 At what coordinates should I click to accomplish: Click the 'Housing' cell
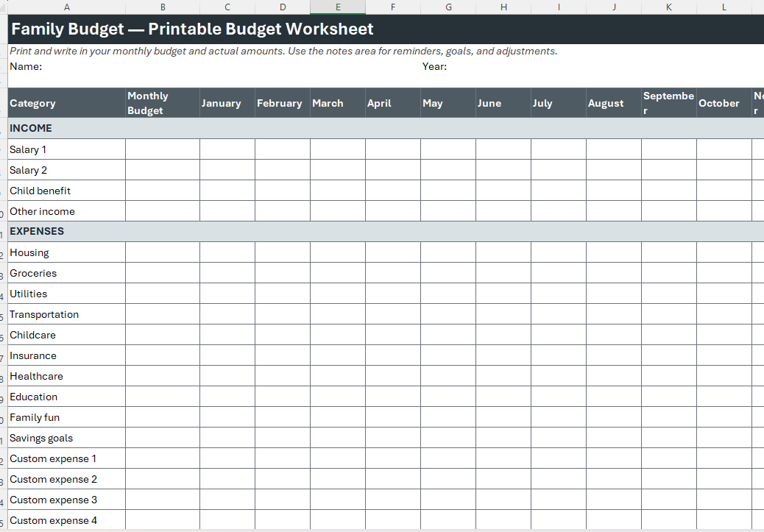pyautogui.click(x=67, y=252)
